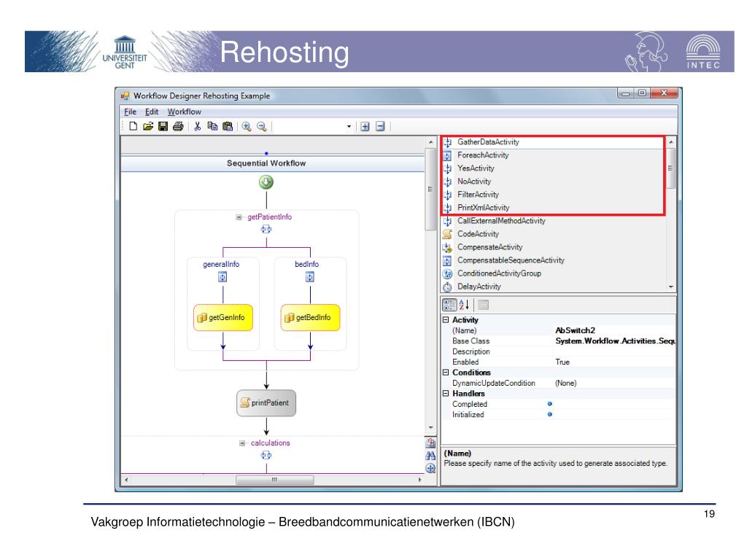
Task: Select ConditionedActivityGroup in the toolbox
Action: click(499, 273)
